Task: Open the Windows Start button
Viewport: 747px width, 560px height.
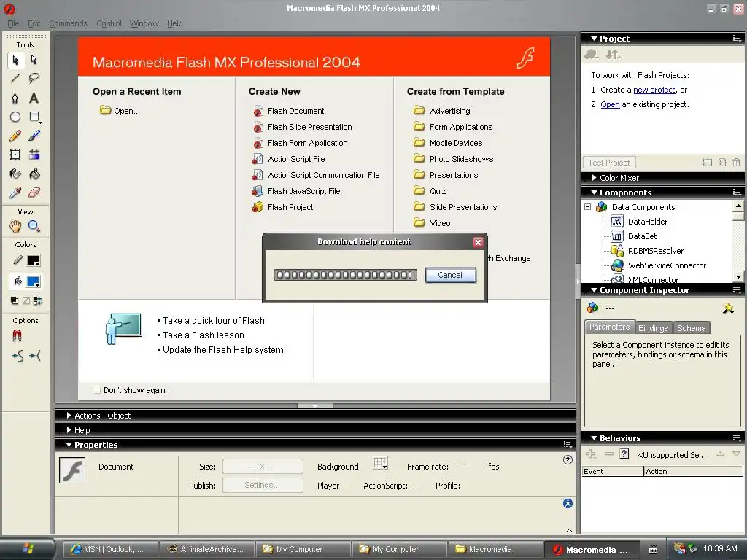Action: (x=27, y=549)
